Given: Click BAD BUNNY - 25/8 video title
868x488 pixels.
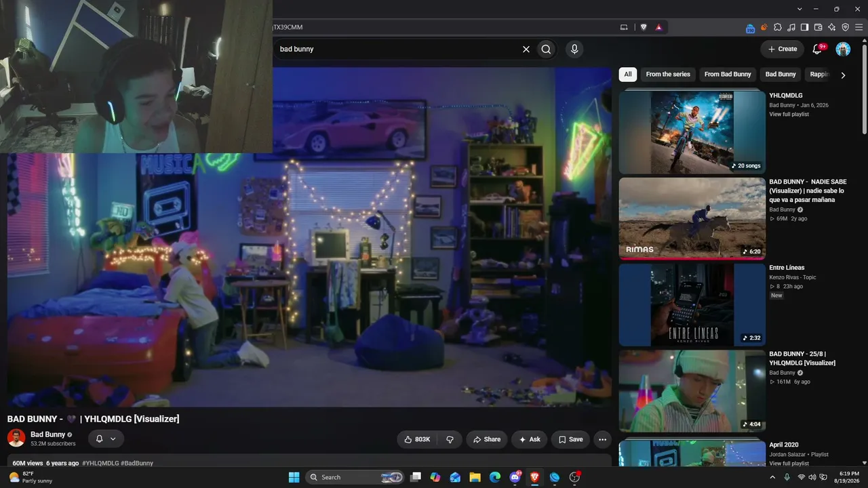Looking at the screenshot, I should click(x=802, y=359).
